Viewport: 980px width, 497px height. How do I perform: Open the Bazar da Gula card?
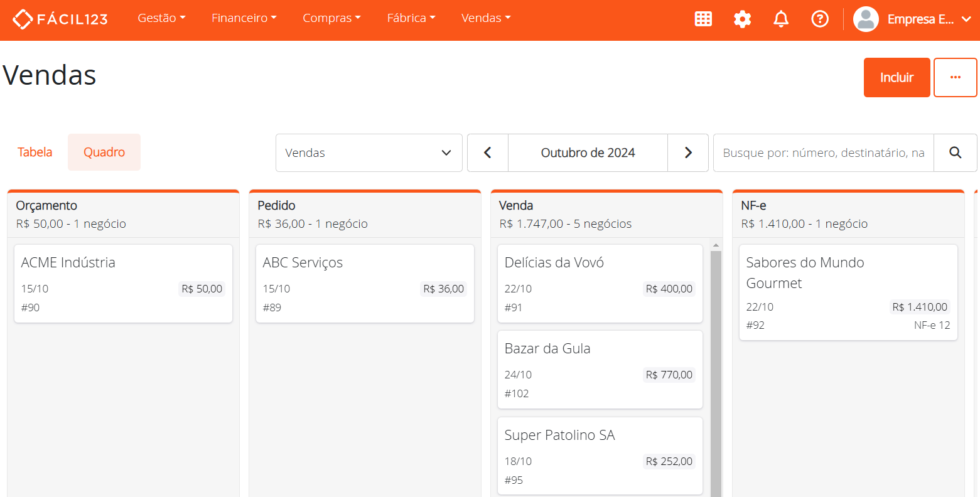pos(600,370)
